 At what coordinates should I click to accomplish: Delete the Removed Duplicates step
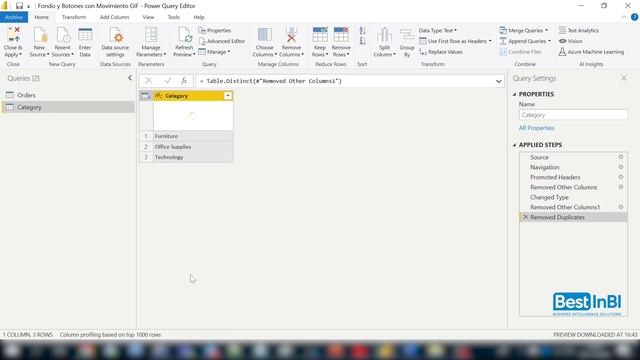click(x=525, y=217)
